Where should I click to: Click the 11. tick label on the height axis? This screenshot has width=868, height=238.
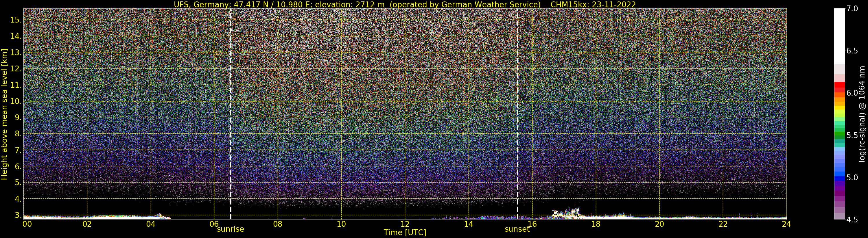16,85
